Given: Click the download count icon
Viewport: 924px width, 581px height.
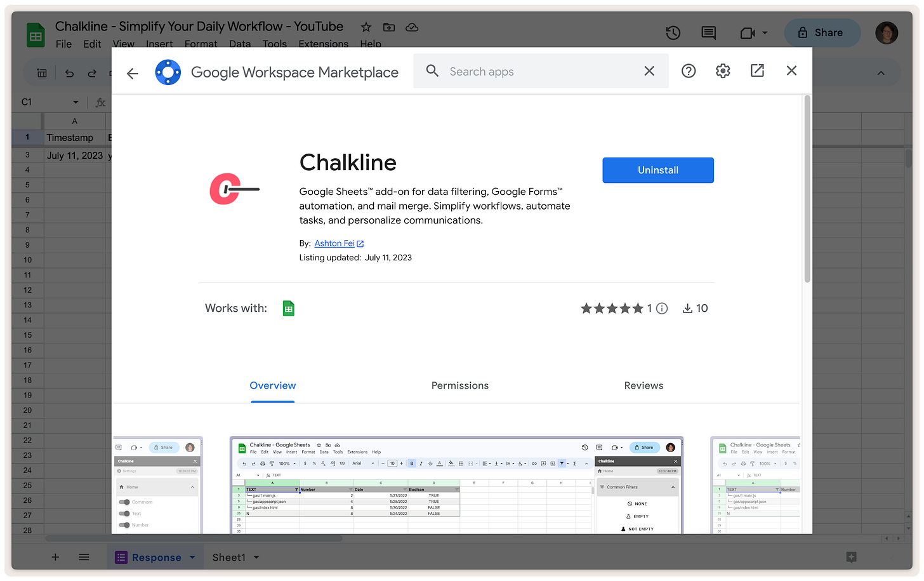Looking at the screenshot, I should pos(687,309).
